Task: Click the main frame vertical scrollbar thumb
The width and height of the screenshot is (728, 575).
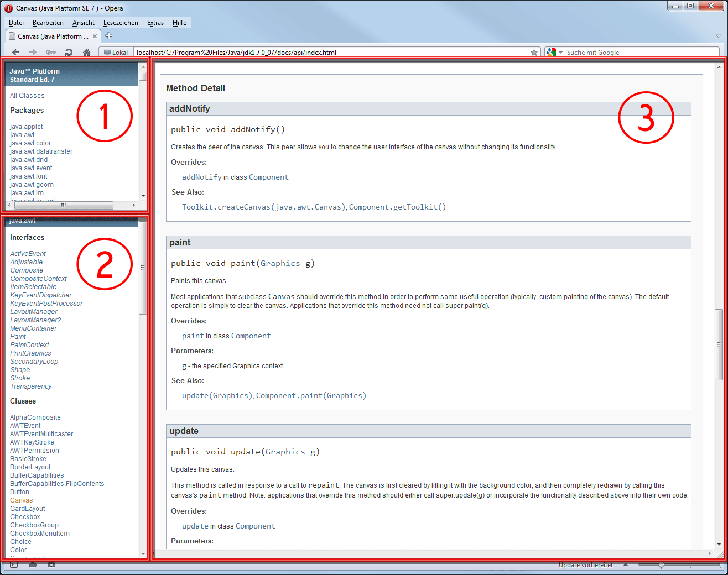Action: tap(719, 344)
